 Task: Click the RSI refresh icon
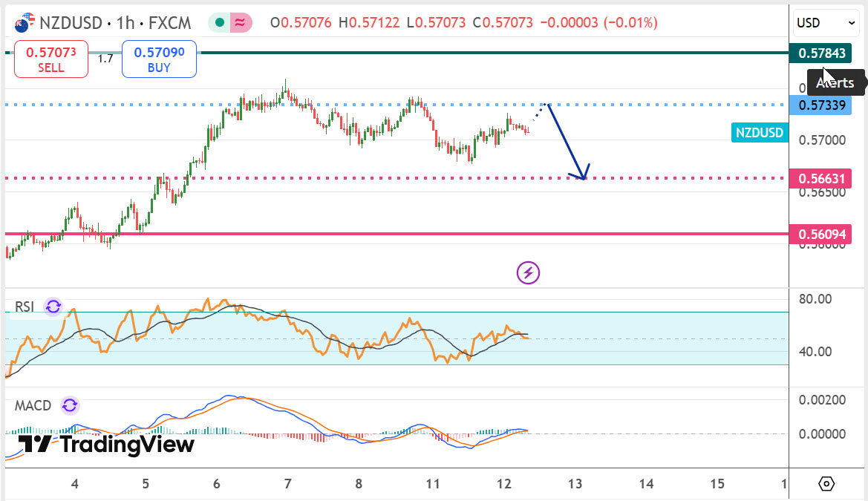53,306
